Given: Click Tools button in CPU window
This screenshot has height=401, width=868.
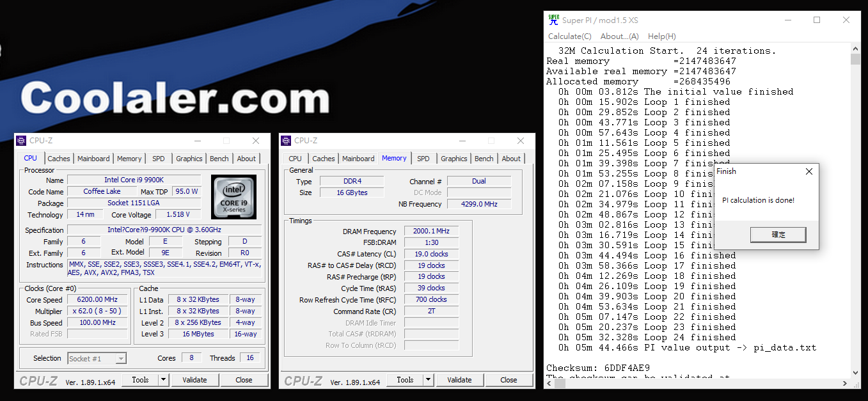Looking at the screenshot, I should [140, 380].
